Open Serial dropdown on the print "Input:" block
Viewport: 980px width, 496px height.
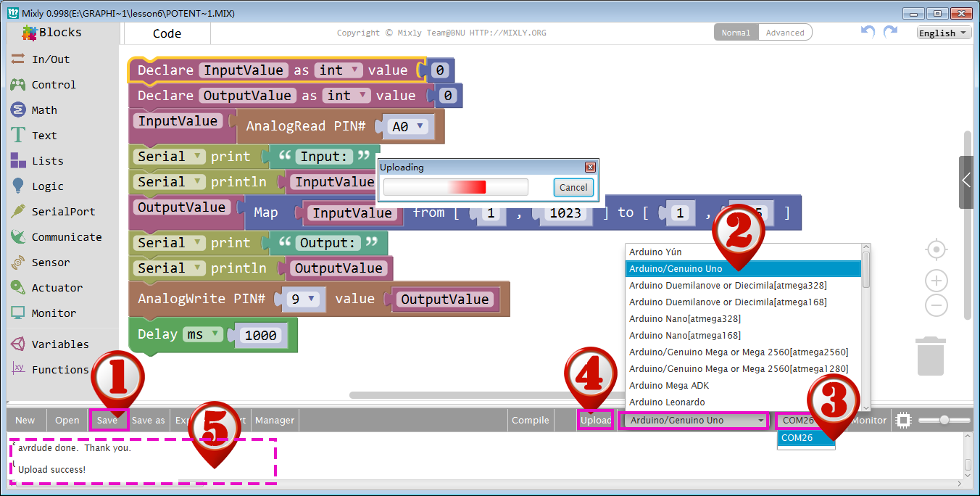tap(170, 157)
